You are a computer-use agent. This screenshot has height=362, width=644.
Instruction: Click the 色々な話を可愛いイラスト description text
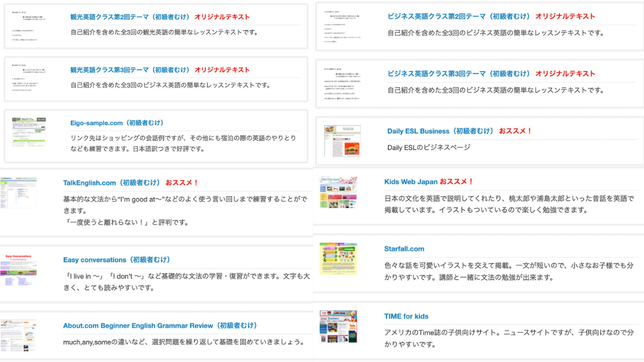pyautogui.click(x=509, y=271)
